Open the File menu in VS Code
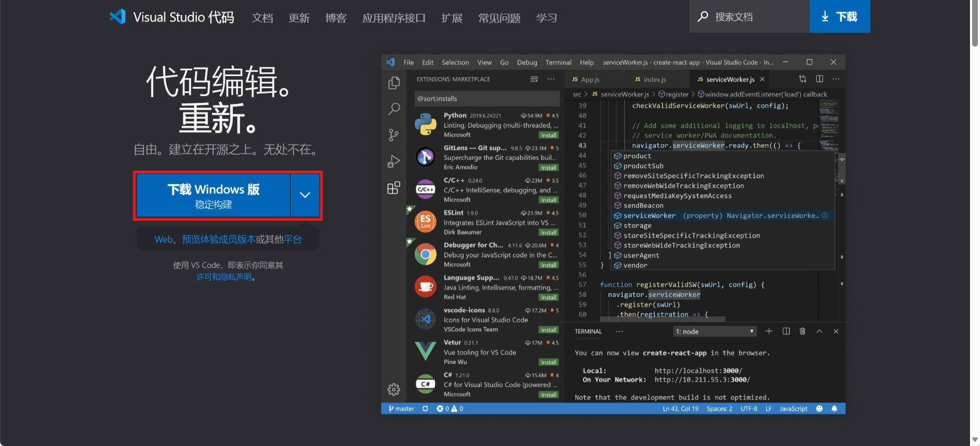 (409, 62)
